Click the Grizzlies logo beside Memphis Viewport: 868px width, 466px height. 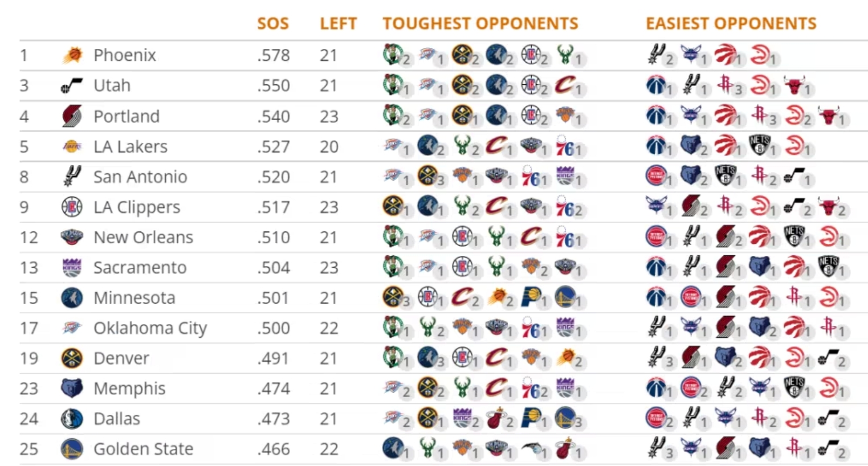click(72, 389)
